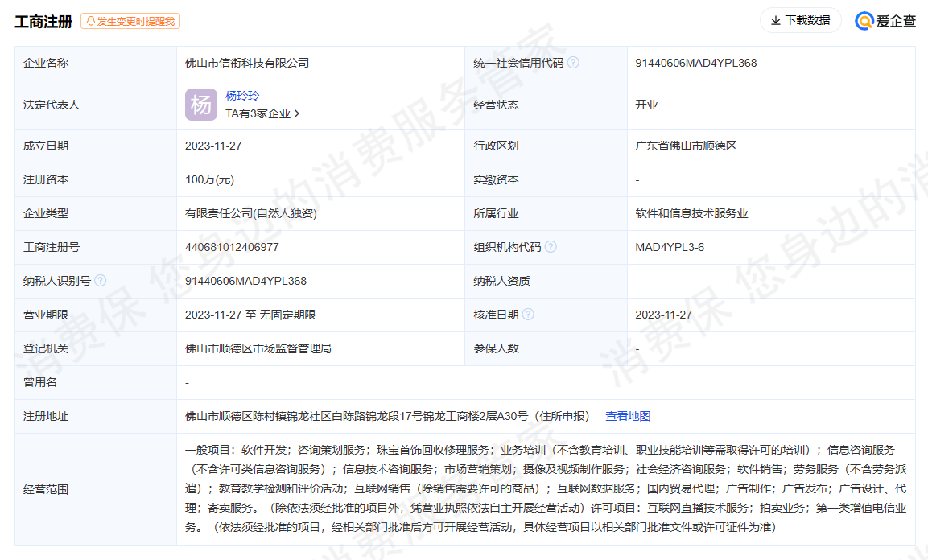Open help icon beside 纳税人识别号
Image resolution: width=928 pixels, height=560 pixels.
coord(101,280)
